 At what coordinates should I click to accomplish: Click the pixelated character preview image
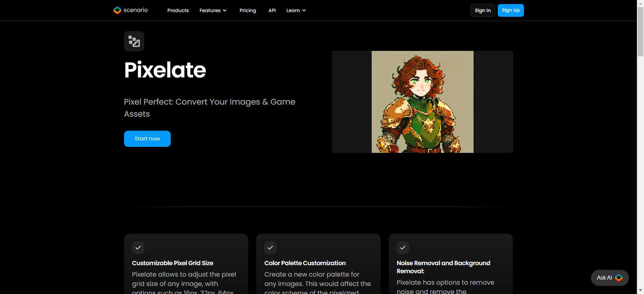coord(422,102)
